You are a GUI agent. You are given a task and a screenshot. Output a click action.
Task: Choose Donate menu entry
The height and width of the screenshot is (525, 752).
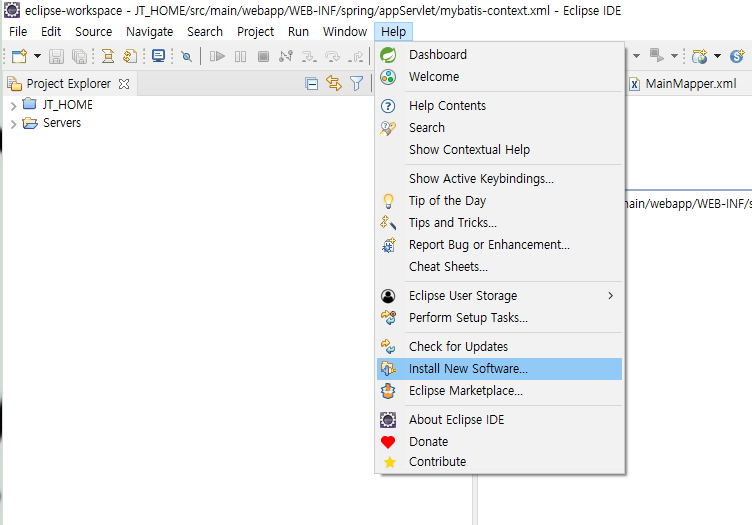pyautogui.click(x=499, y=442)
